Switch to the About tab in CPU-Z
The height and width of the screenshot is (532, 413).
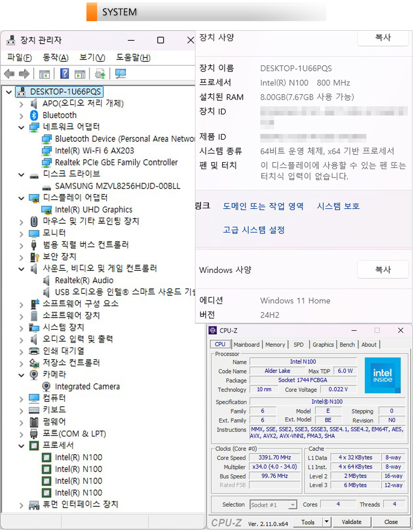[369, 344]
